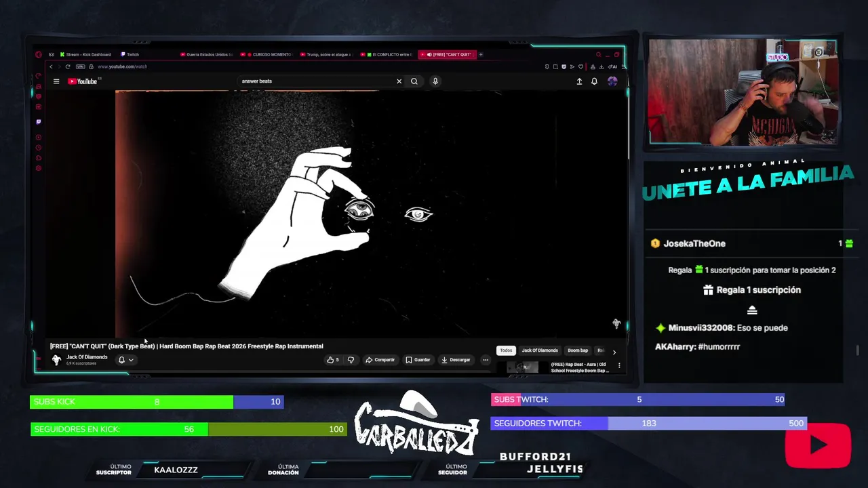Open Jack Of Diamonds channel avatar
Viewport: 868px width, 488px height.
tap(56, 360)
